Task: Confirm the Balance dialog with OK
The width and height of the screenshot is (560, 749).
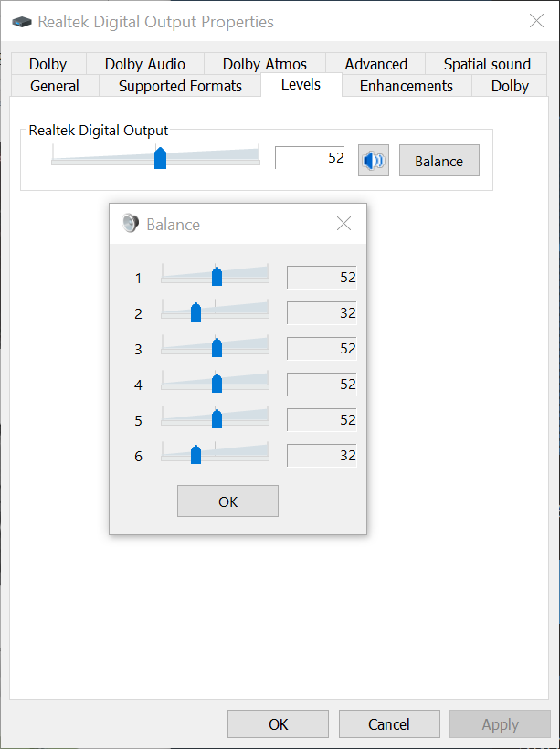Action: click(x=227, y=501)
